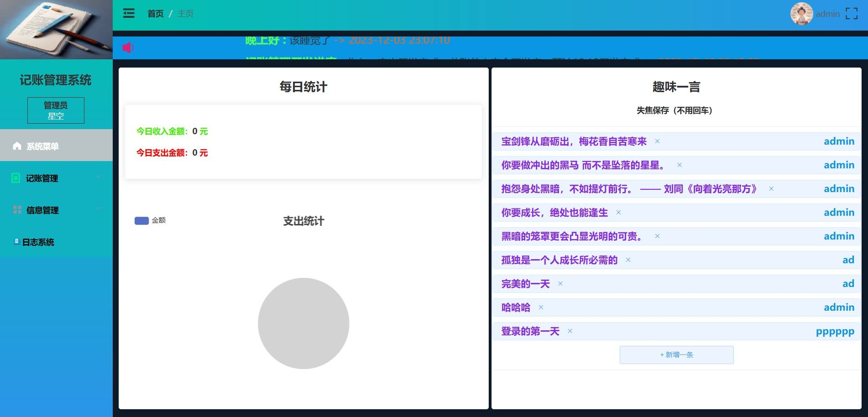This screenshot has width=868, height=417.
Task: Edit the quote 你要成长，绝处也能逢生
Action: (554, 213)
